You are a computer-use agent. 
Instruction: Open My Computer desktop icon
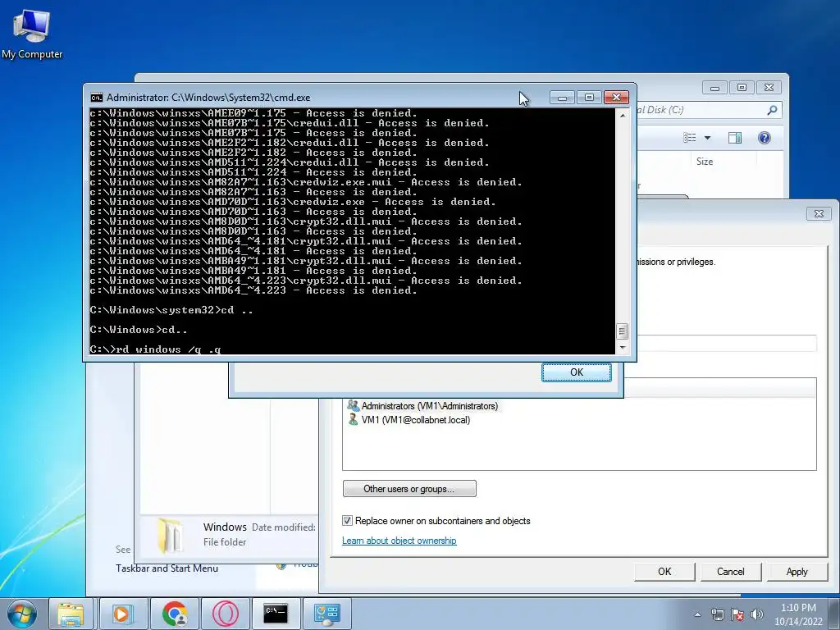pyautogui.click(x=32, y=34)
